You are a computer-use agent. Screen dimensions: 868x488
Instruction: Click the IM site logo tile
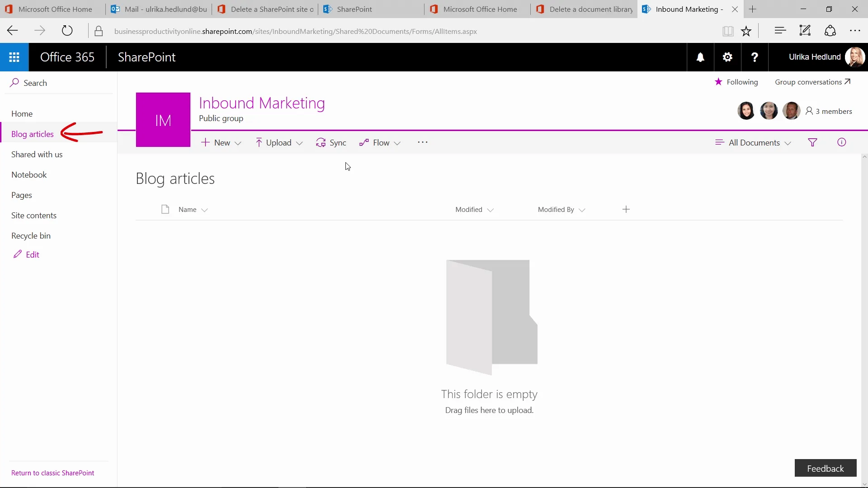[163, 120]
